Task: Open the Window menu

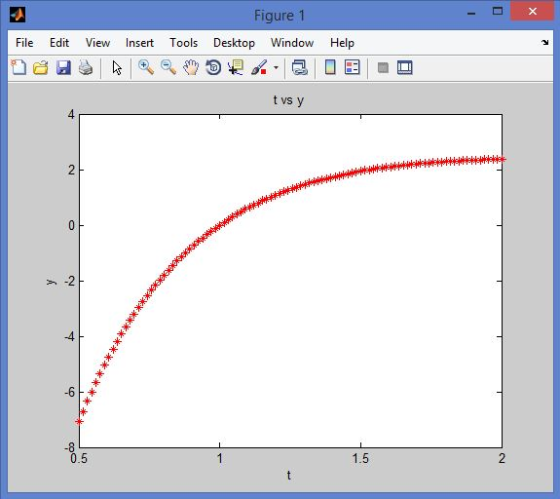Action: coord(292,43)
